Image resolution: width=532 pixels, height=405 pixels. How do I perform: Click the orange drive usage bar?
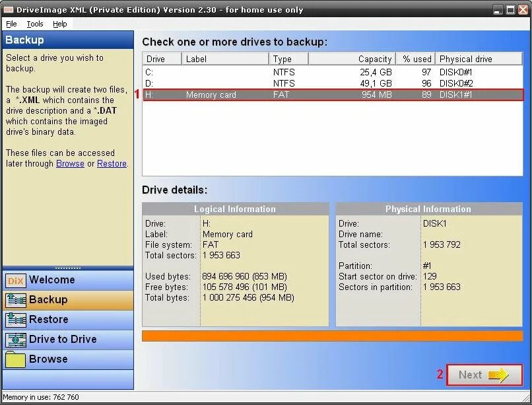click(333, 336)
